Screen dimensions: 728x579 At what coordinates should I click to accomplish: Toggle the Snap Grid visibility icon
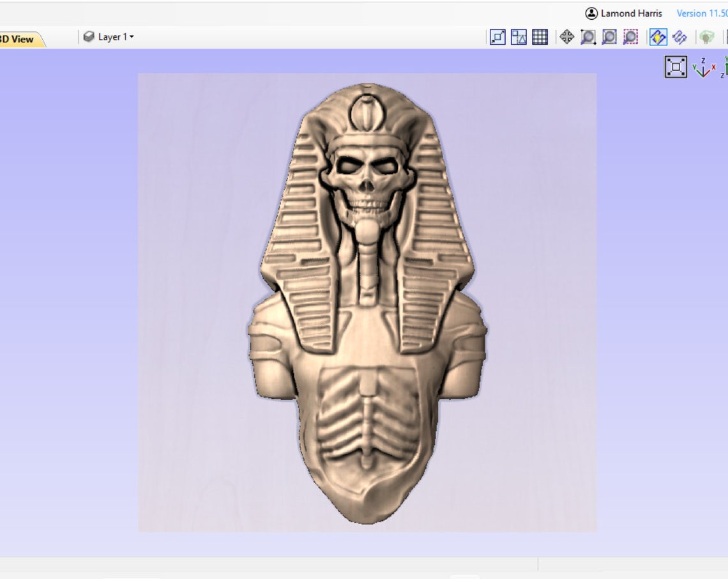540,37
